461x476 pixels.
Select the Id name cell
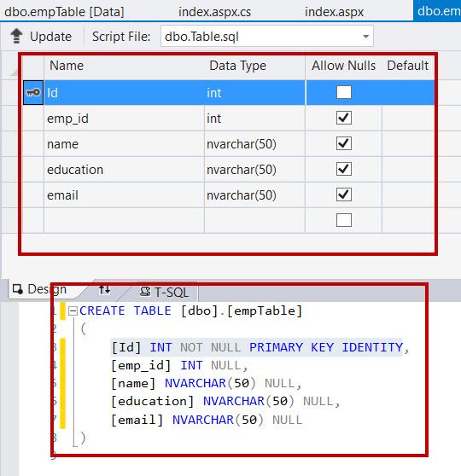124,93
